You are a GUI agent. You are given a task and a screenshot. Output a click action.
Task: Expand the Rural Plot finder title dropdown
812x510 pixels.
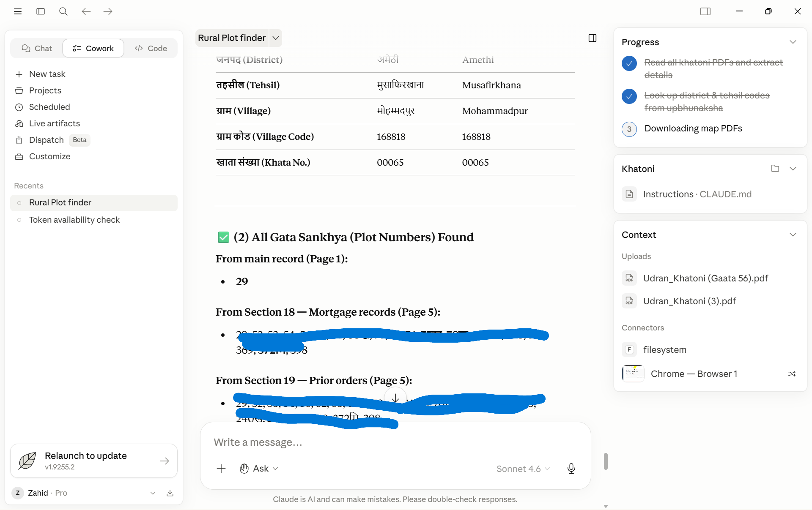276,38
